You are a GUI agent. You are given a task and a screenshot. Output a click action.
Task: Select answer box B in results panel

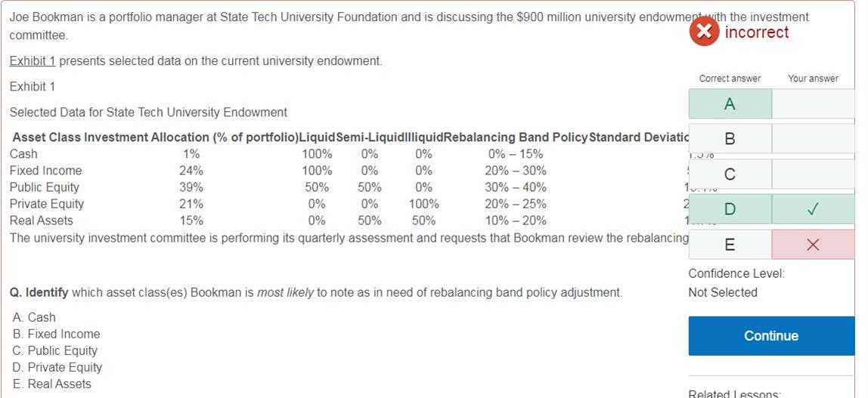[x=730, y=139]
